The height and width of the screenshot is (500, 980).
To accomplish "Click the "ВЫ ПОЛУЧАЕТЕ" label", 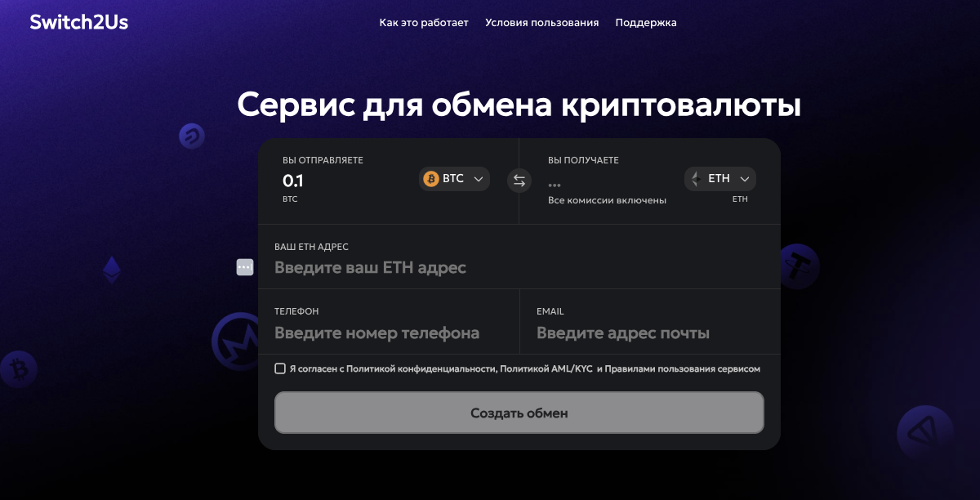I will click(583, 160).
